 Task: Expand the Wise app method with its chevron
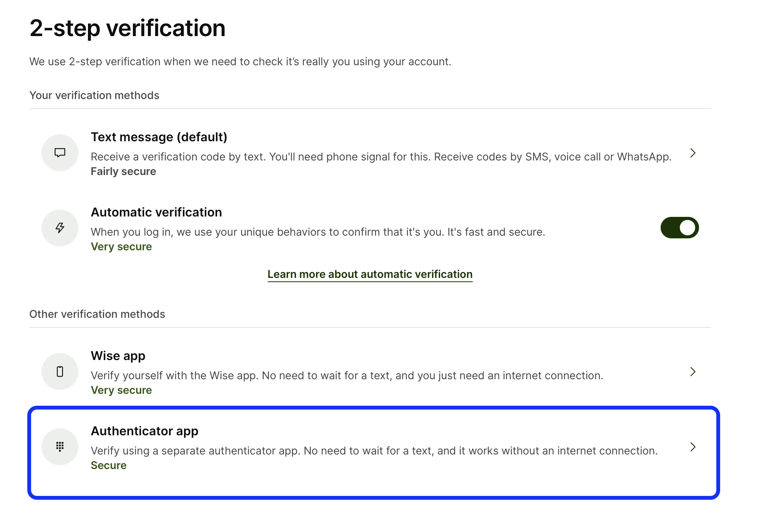click(693, 372)
